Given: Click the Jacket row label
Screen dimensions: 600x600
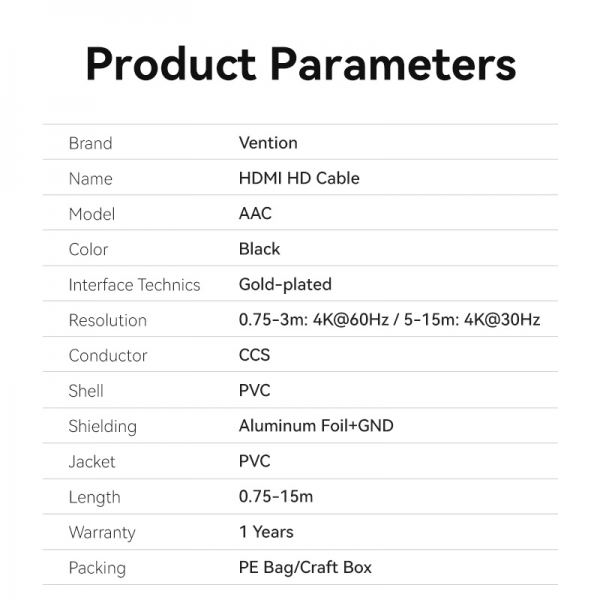Looking at the screenshot, I should point(92,462).
